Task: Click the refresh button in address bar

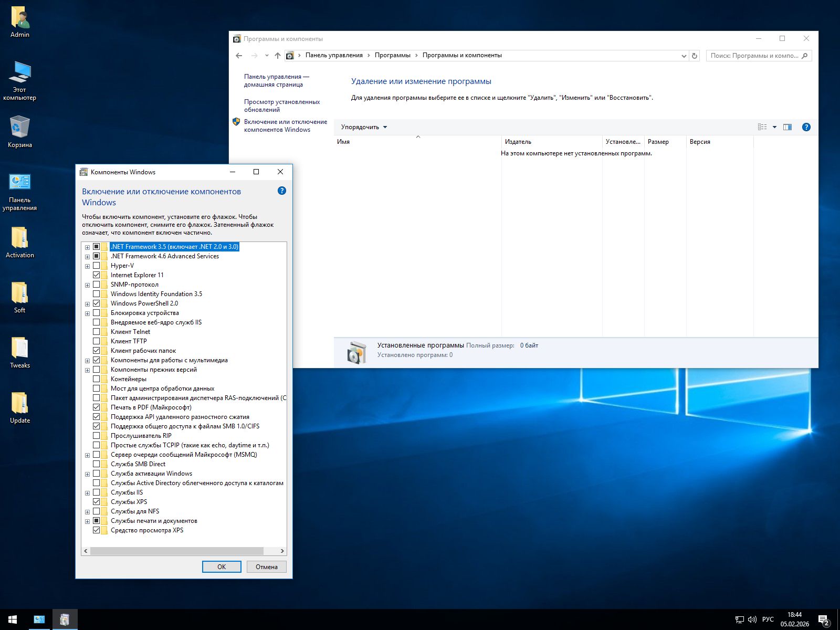Action: [695, 56]
